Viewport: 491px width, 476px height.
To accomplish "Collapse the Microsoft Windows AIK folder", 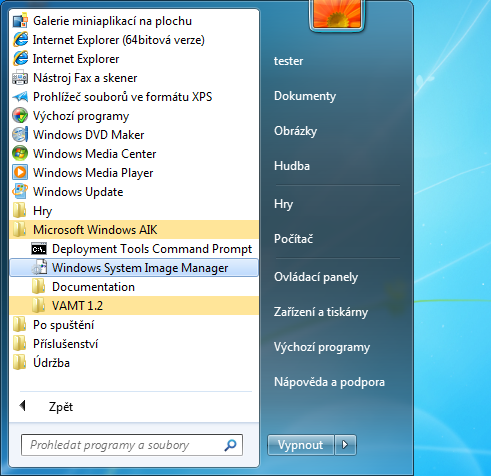I will [134, 230].
